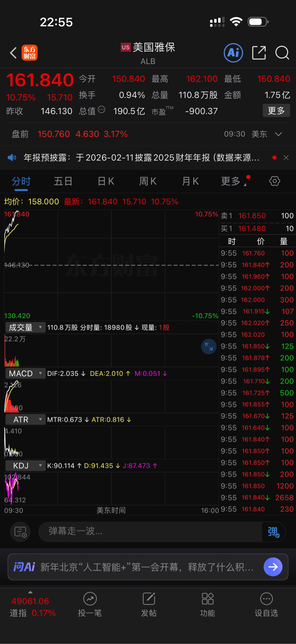Tap the MTR:0.673 reading
This screenshot has height=644, width=296.
67,419
